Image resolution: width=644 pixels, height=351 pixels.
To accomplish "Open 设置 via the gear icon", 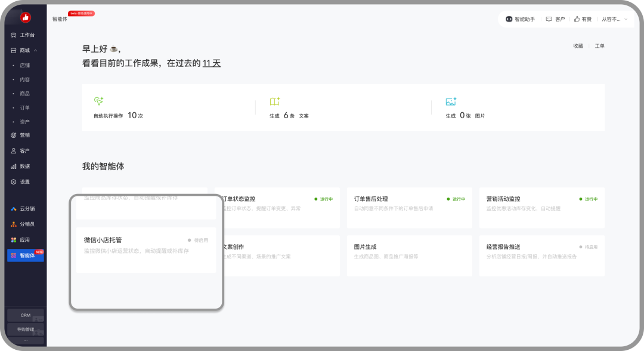I will point(14,181).
